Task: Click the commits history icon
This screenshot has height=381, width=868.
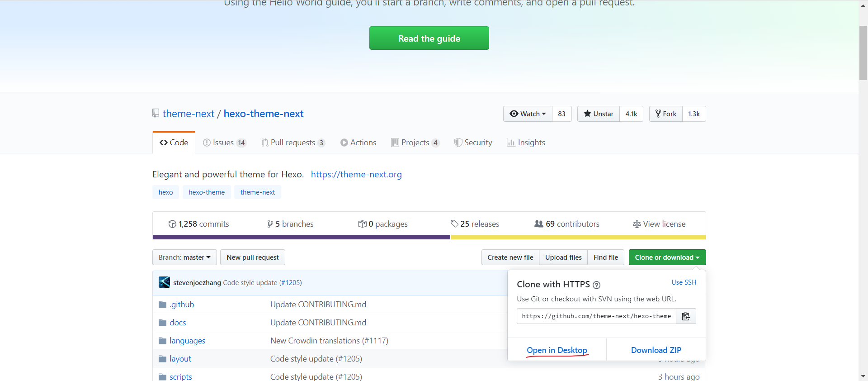Action: click(x=172, y=224)
